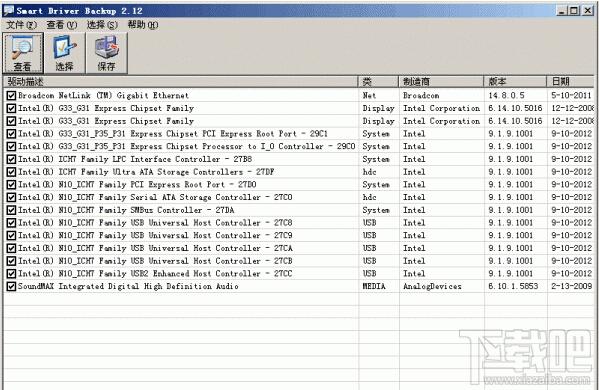Viewport: 599px width, 390px height.
Task: Toggle SMBus Controller 27DA checkbox
Action: (x=11, y=210)
